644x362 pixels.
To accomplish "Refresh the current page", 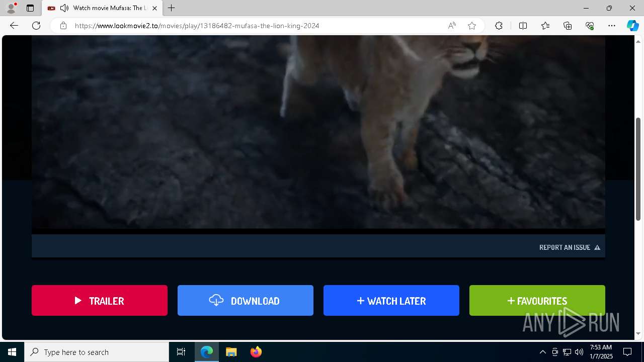I will point(36,26).
